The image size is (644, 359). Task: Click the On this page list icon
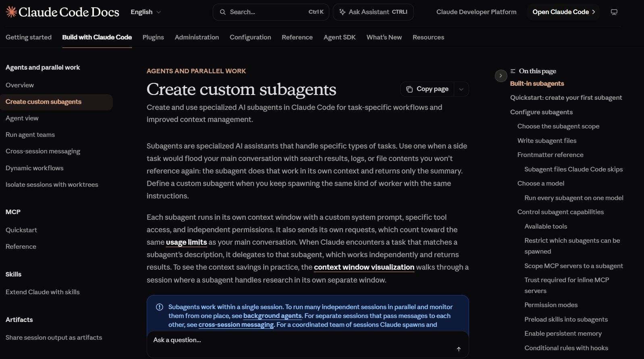(x=513, y=71)
